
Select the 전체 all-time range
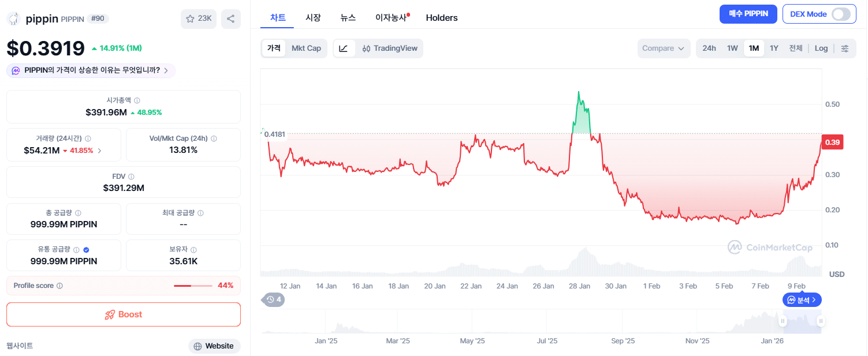[796, 48]
